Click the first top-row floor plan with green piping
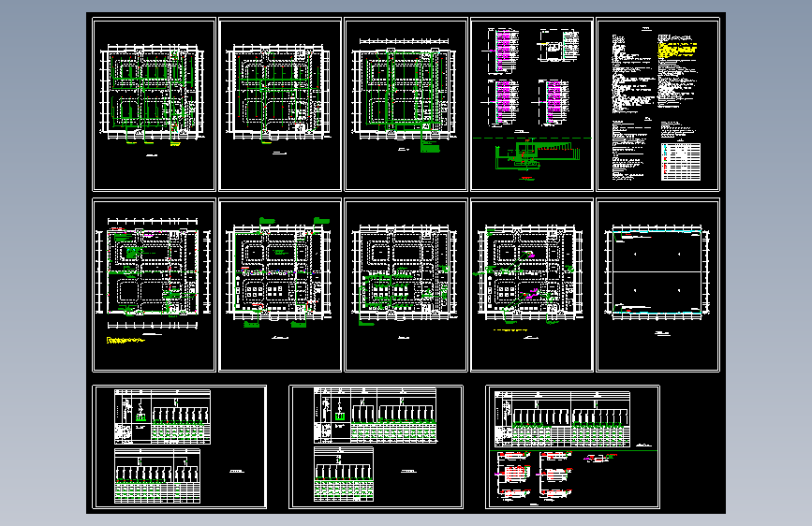 tap(154, 104)
